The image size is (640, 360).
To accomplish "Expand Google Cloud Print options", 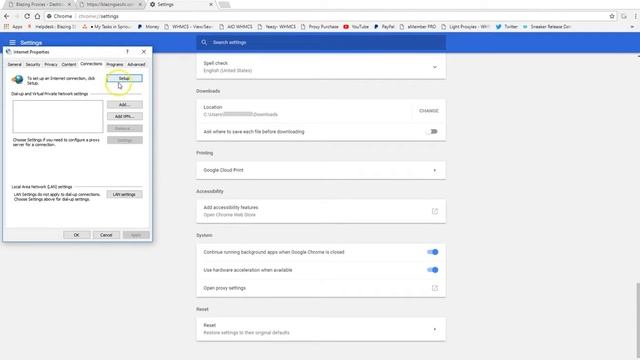I will (435, 170).
